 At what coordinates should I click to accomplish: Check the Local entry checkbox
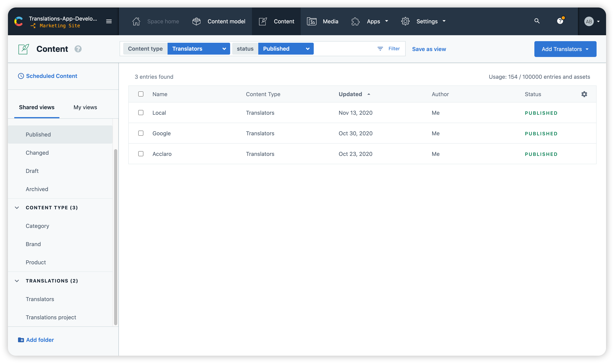141,113
